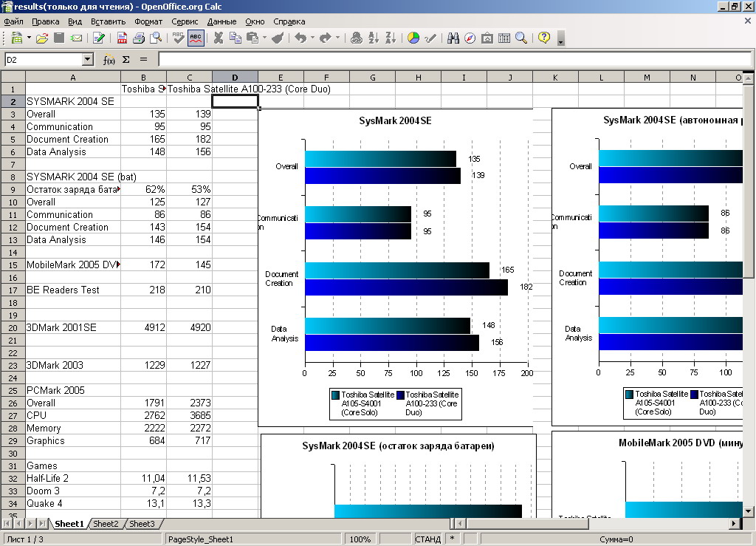Open the Undo history dropdown arrow
The height and width of the screenshot is (546, 756).
point(313,38)
